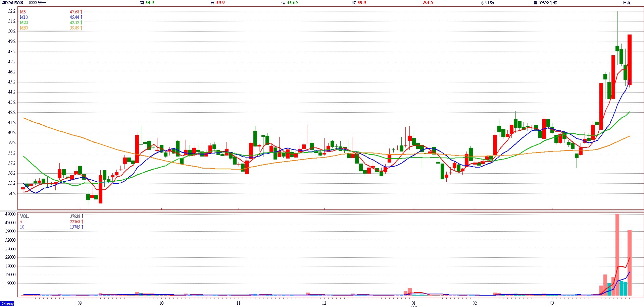This screenshot has height=307, width=644.
Task: Select the M20 moving average legend label
Action: coord(24,22)
